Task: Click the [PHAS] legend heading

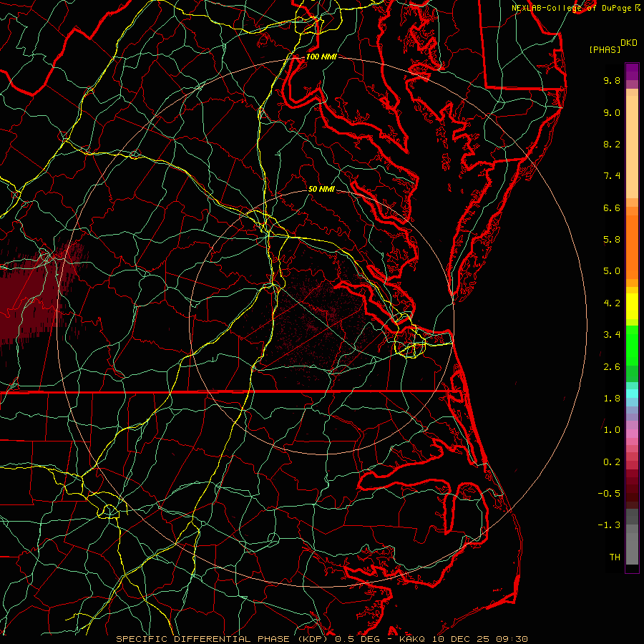Action: [x=605, y=49]
